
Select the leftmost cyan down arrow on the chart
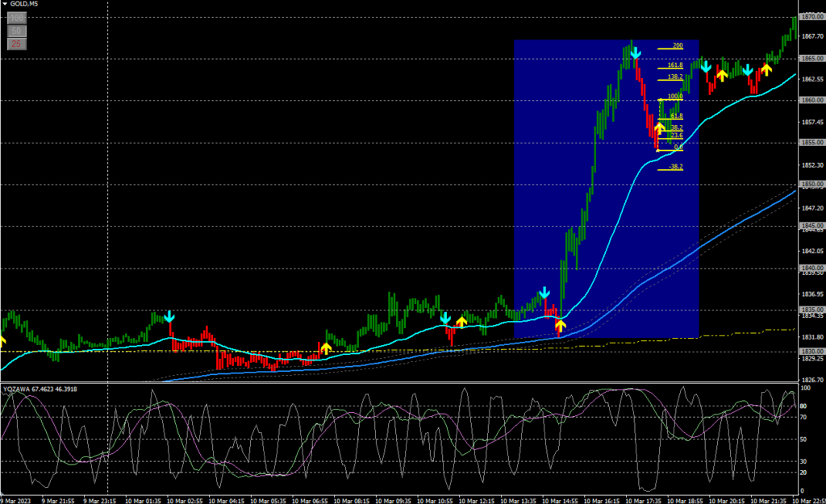(x=169, y=317)
